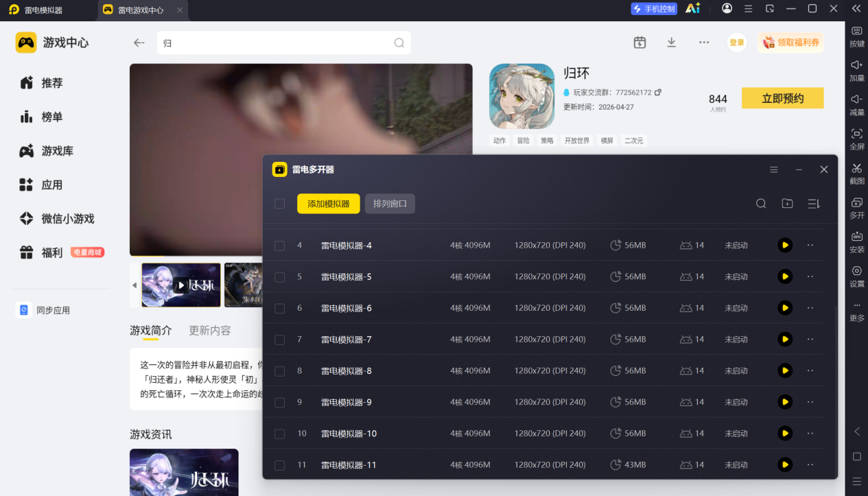Run 雷电模拟器-10 with its play button

point(785,434)
